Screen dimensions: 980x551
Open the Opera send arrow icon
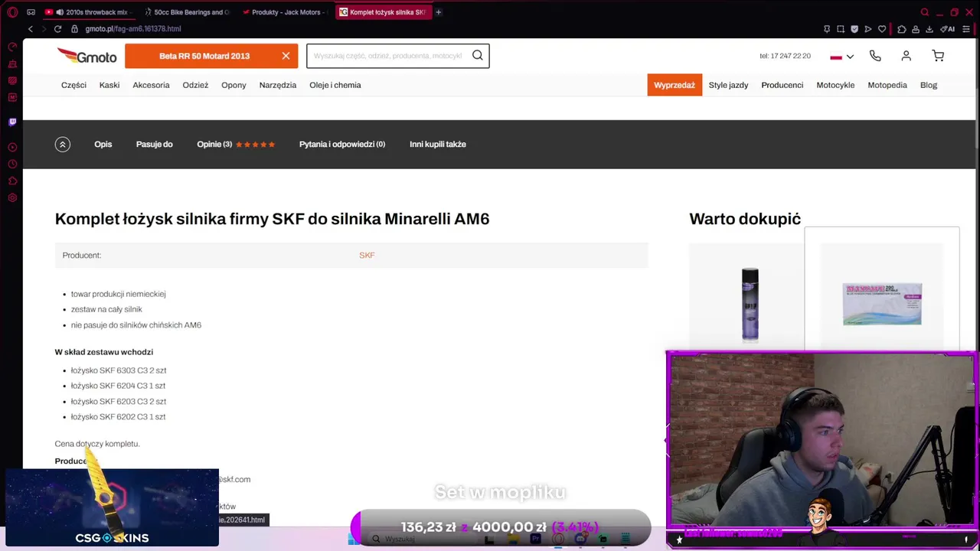pos(868,29)
